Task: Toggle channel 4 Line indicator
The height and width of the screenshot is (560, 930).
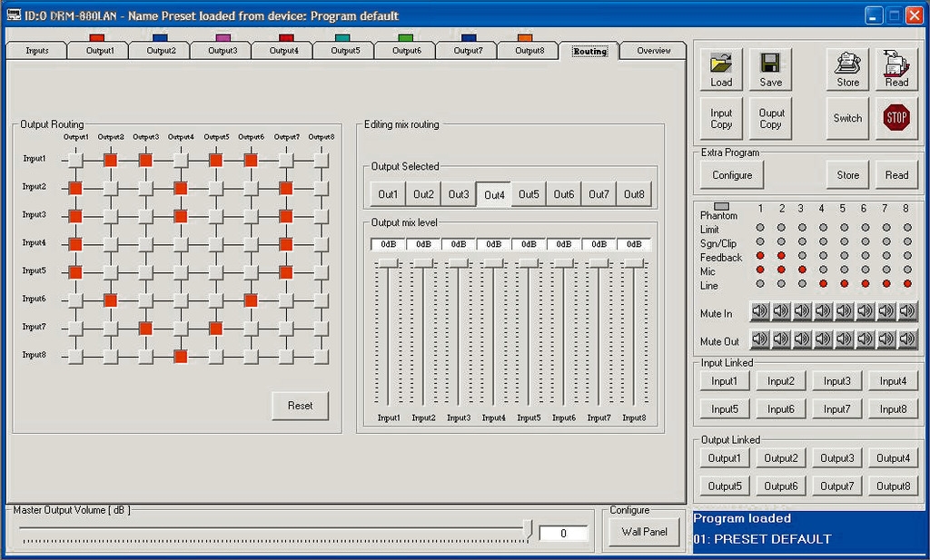Action: (x=823, y=284)
